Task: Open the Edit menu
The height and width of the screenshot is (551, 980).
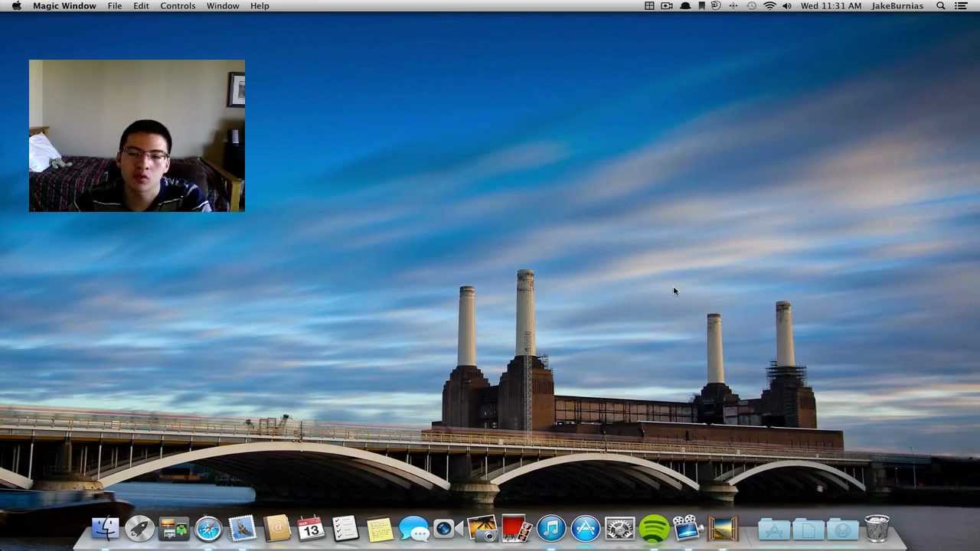Action: click(141, 6)
